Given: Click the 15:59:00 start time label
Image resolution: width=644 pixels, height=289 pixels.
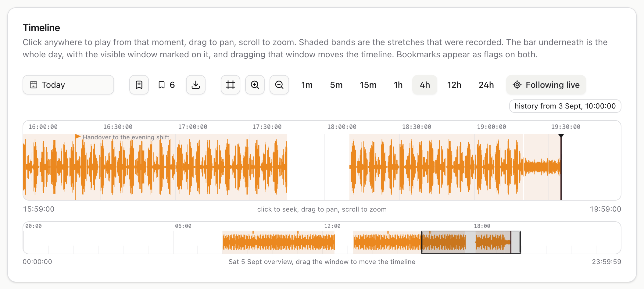Looking at the screenshot, I should (x=39, y=209).
